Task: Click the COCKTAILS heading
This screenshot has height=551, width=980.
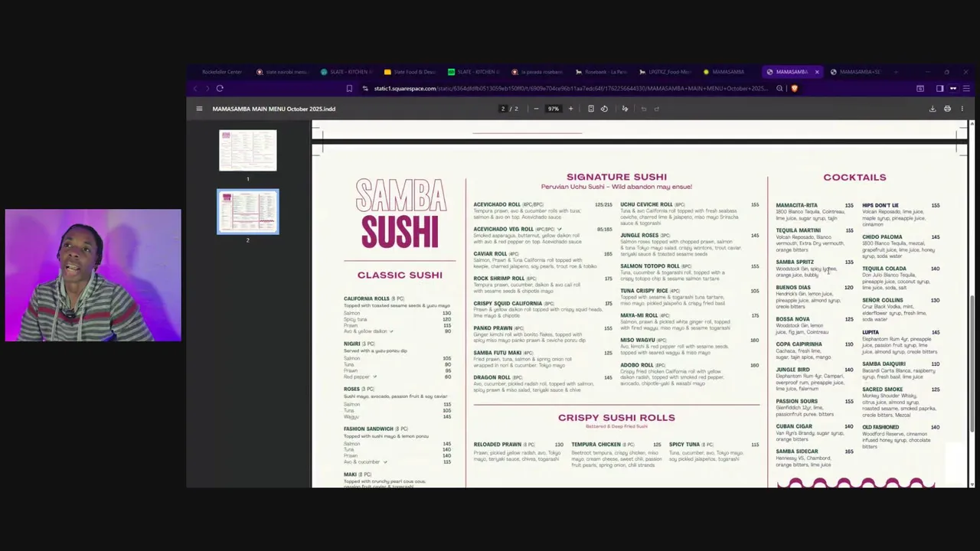Action: click(x=854, y=177)
